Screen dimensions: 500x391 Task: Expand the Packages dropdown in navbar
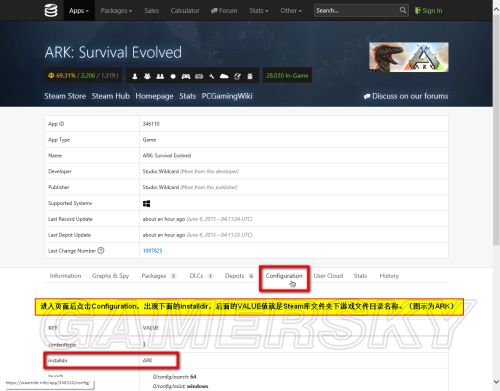pos(116,11)
